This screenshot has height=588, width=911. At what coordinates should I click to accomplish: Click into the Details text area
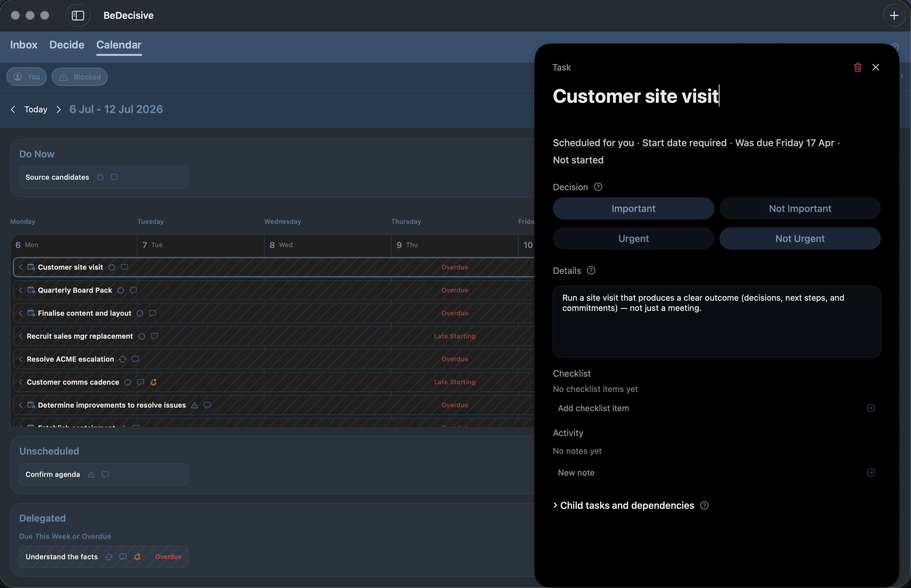coord(717,322)
